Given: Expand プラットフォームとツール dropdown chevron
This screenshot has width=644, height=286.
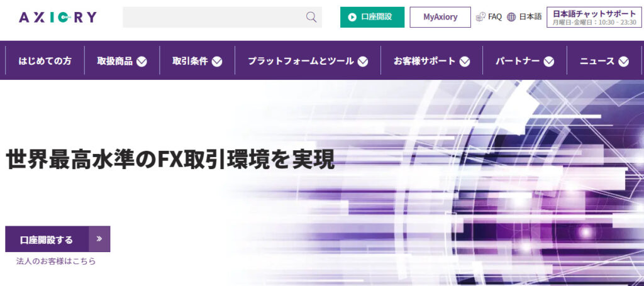Looking at the screenshot, I should click(363, 62).
